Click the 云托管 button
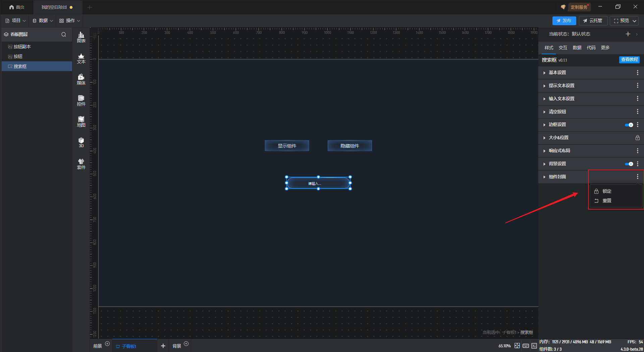 pyautogui.click(x=593, y=21)
